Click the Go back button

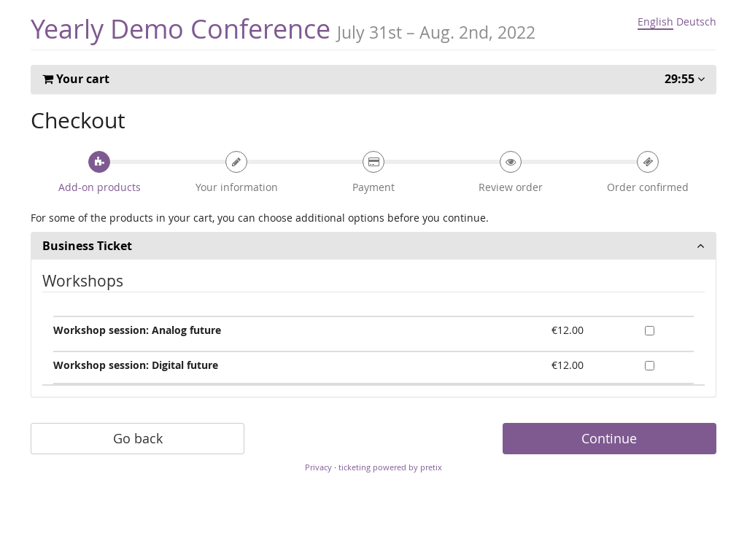(x=137, y=438)
